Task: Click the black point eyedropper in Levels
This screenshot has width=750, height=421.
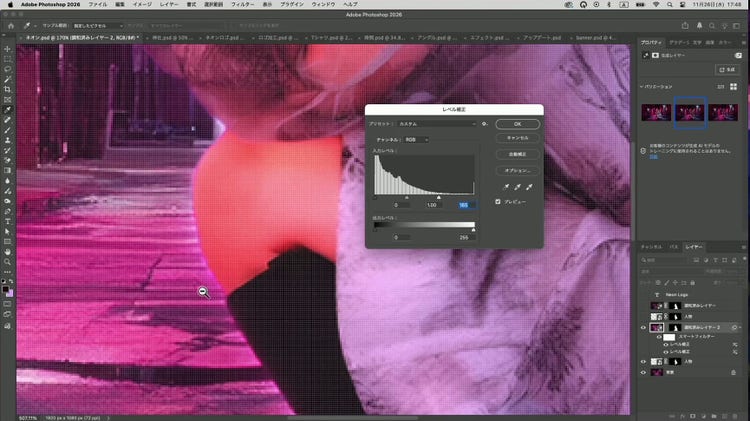Action: pos(507,186)
